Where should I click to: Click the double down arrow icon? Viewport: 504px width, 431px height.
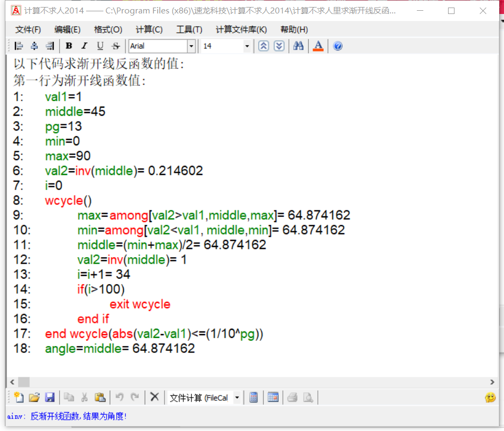[279, 46]
